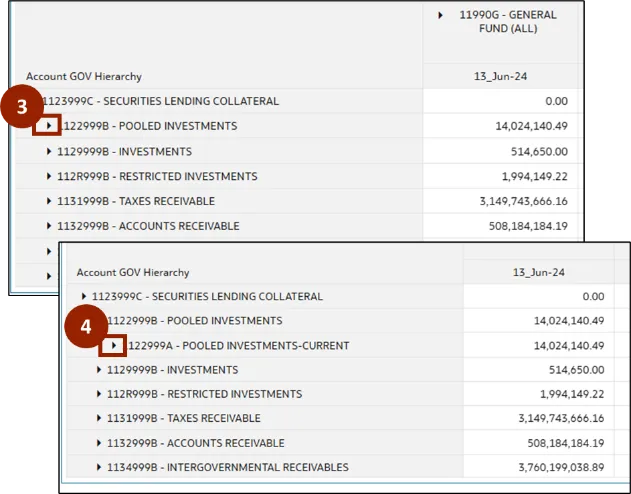The image size is (631, 494).
Task: Click the 508,184,184.19 amount in back panel
Action: (x=517, y=226)
